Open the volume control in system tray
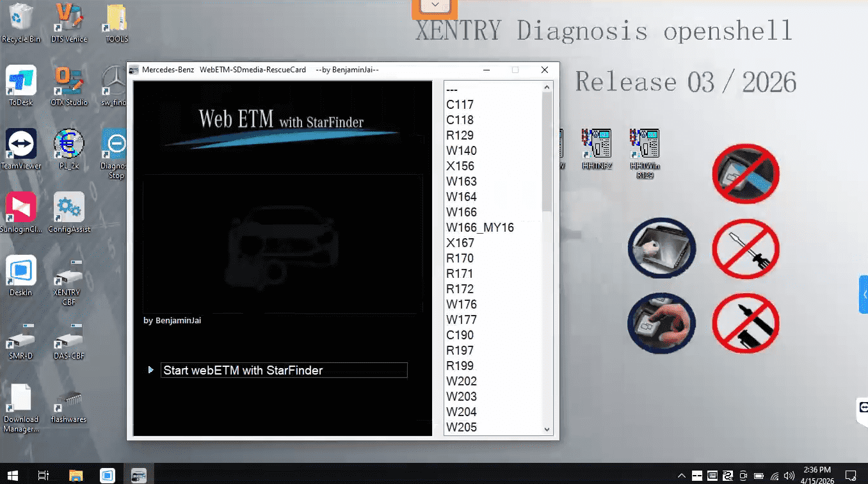Image resolution: width=868 pixels, height=484 pixels. [789, 476]
